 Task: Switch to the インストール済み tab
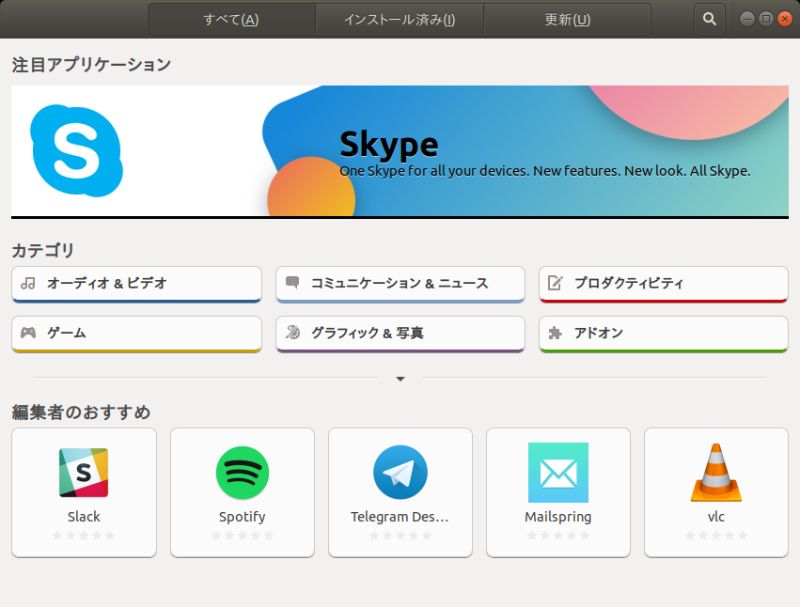pyautogui.click(x=399, y=19)
